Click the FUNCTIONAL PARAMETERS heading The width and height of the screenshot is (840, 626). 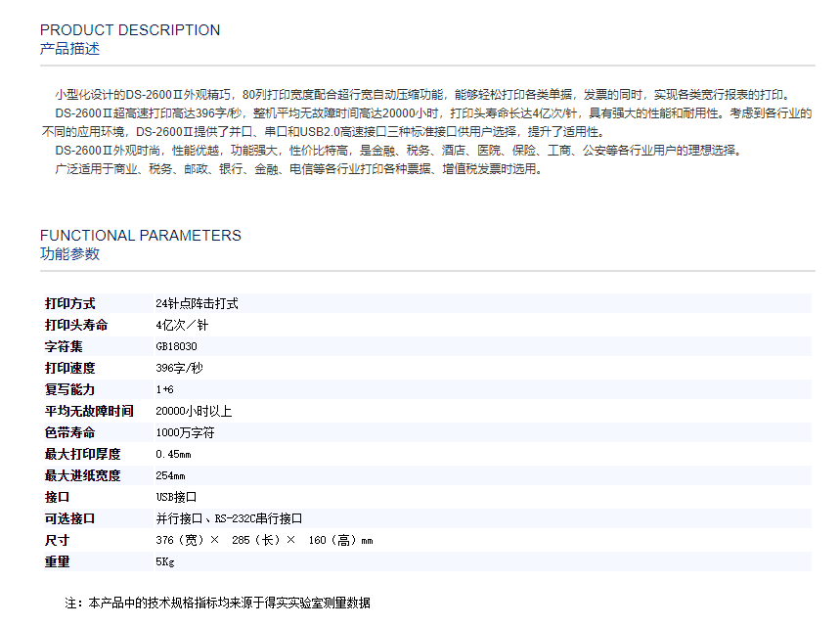click(141, 236)
